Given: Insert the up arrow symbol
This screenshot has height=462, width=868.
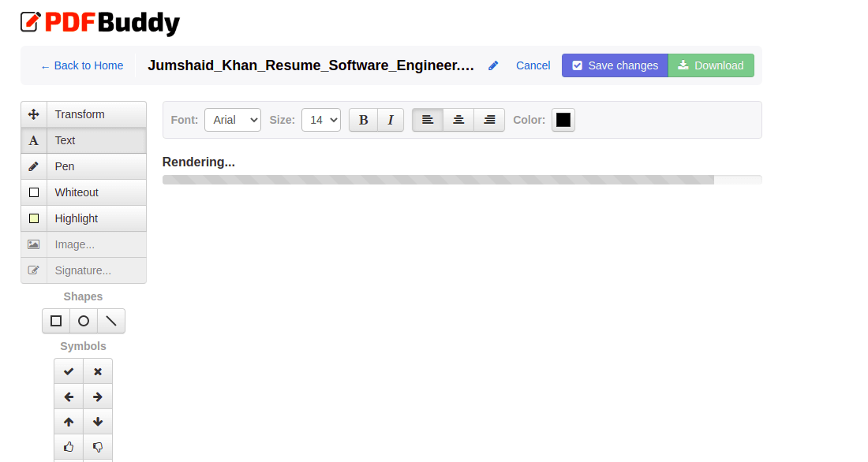Looking at the screenshot, I should click(69, 422).
